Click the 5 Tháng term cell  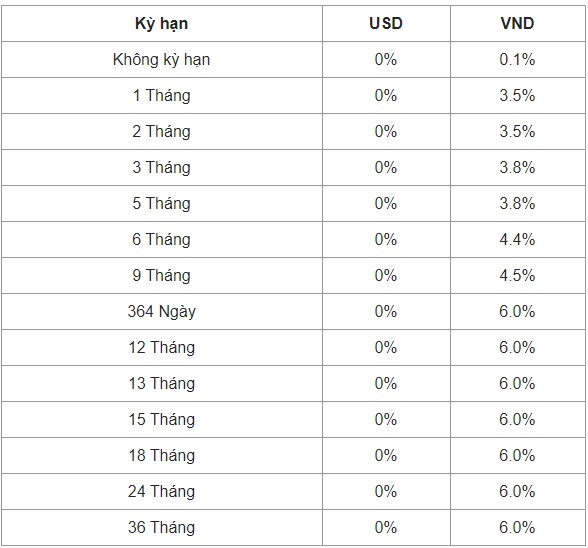pos(162,204)
